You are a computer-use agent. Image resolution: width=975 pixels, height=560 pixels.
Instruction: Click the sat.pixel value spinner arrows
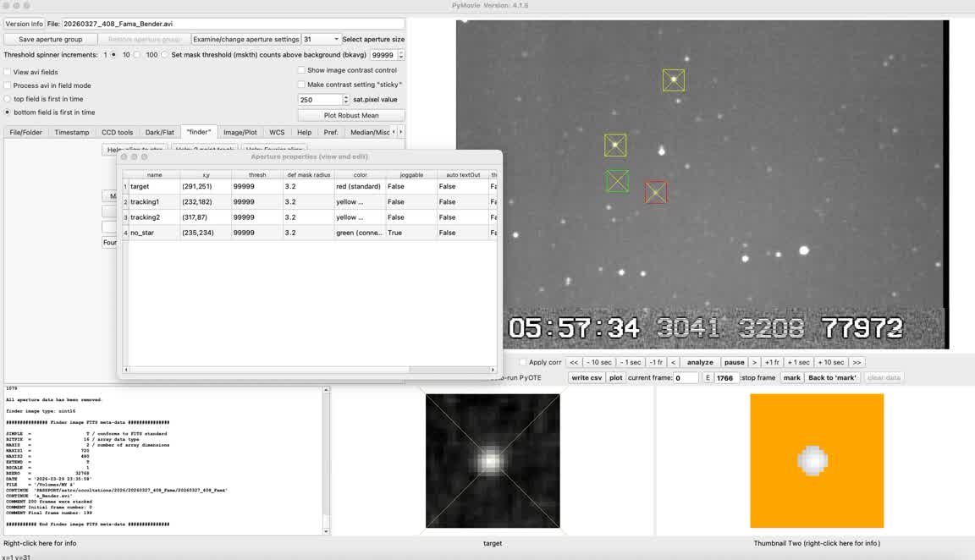pos(346,100)
